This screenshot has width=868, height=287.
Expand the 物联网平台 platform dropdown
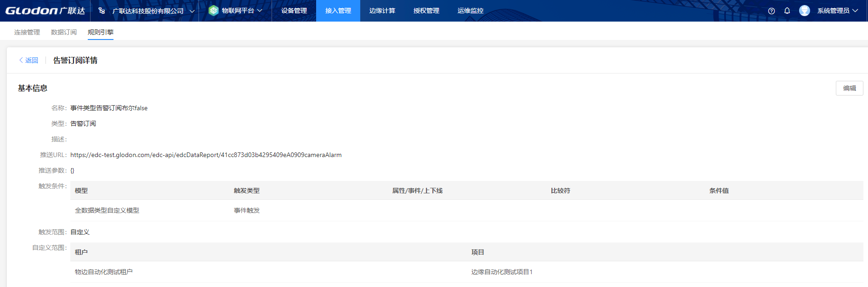[x=260, y=11]
